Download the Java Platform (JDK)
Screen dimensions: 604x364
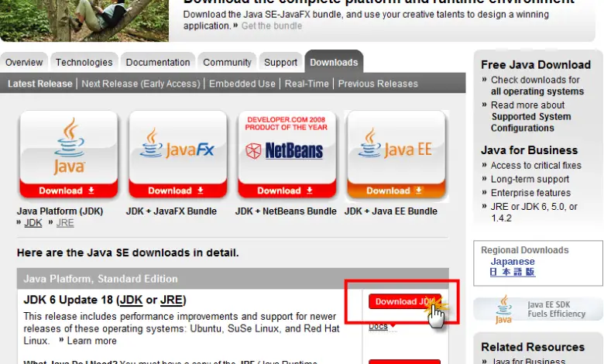click(69, 191)
